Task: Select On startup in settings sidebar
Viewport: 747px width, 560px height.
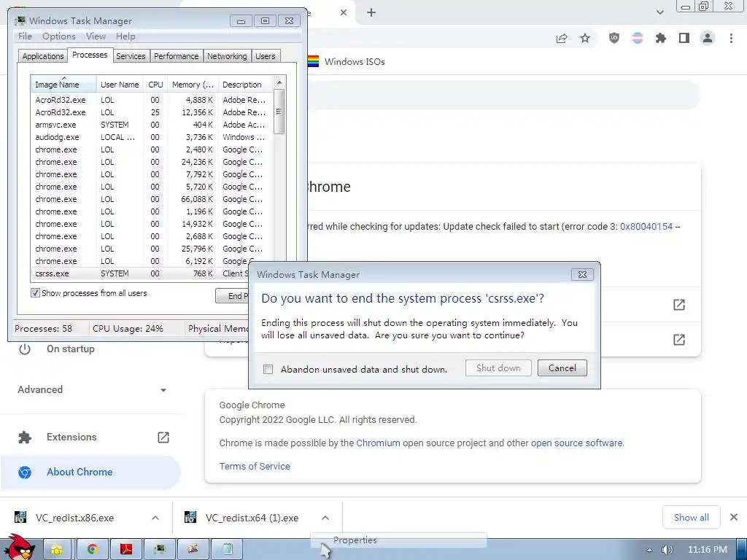Action: coord(71,349)
